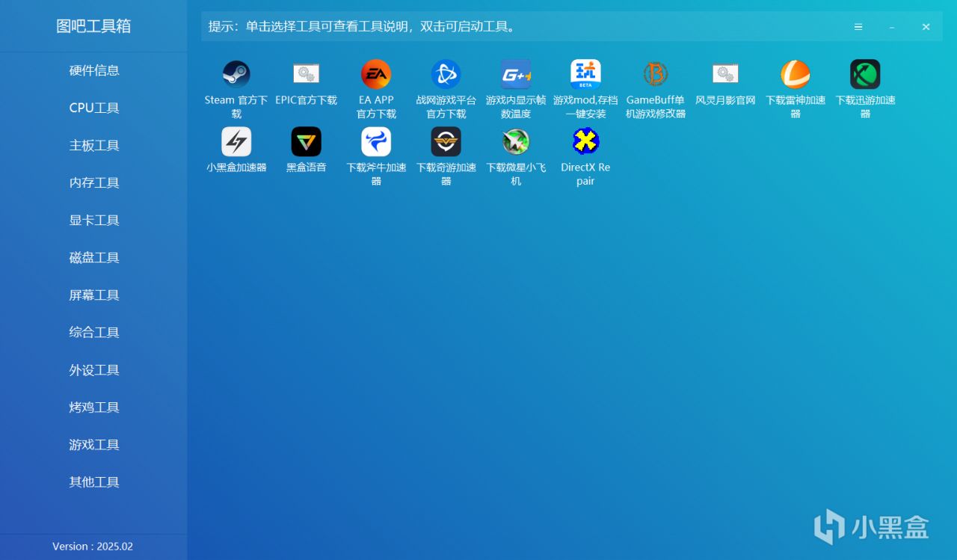Image resolution: width=957 pixels, height=560 pixels.
Task: Select the EPIC官方下载 tool icon
Action: [306, 74]
